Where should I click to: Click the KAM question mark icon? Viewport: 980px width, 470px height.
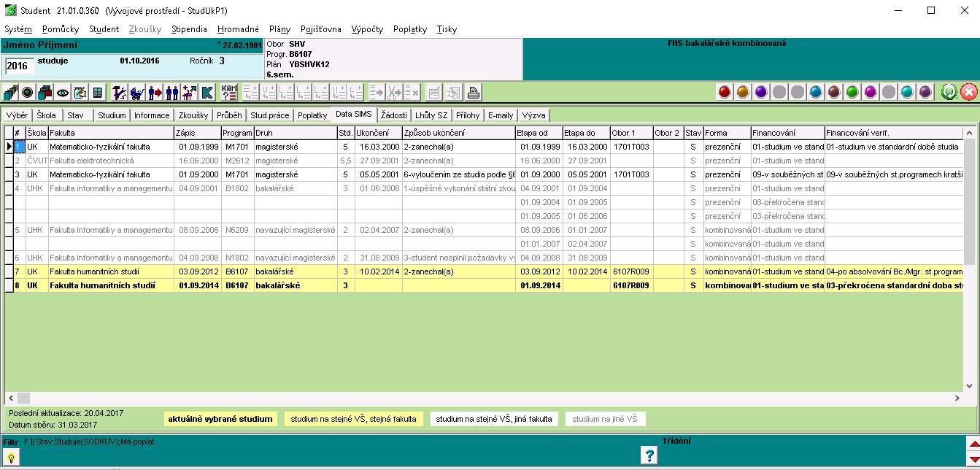[229, 93]
